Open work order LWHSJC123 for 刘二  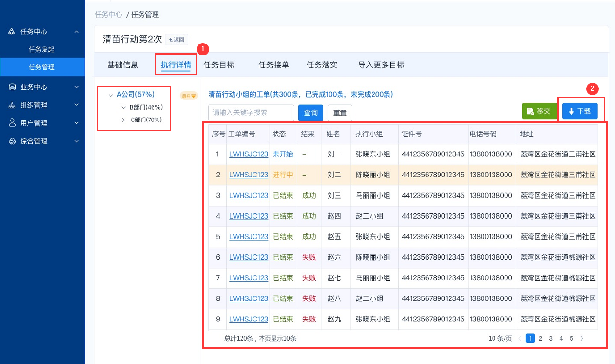249,175
